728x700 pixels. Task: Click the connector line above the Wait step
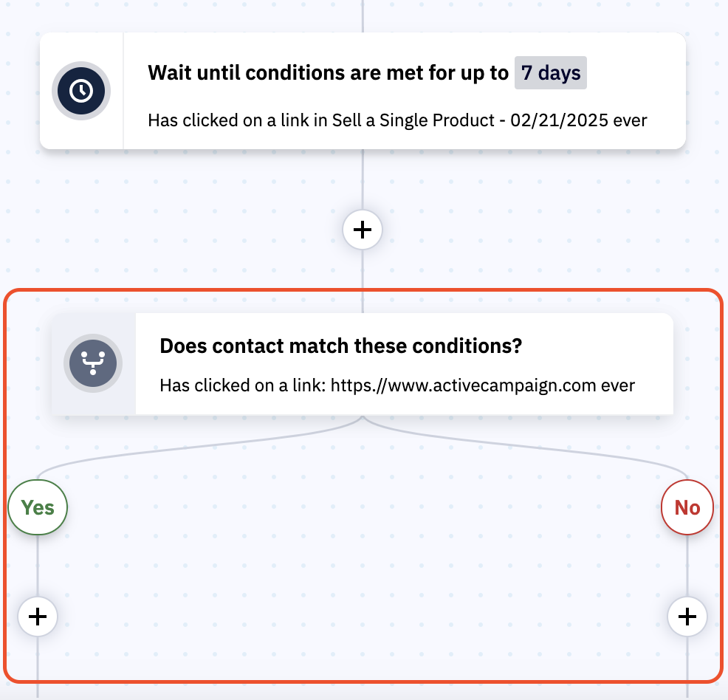(x=363, y=15)
